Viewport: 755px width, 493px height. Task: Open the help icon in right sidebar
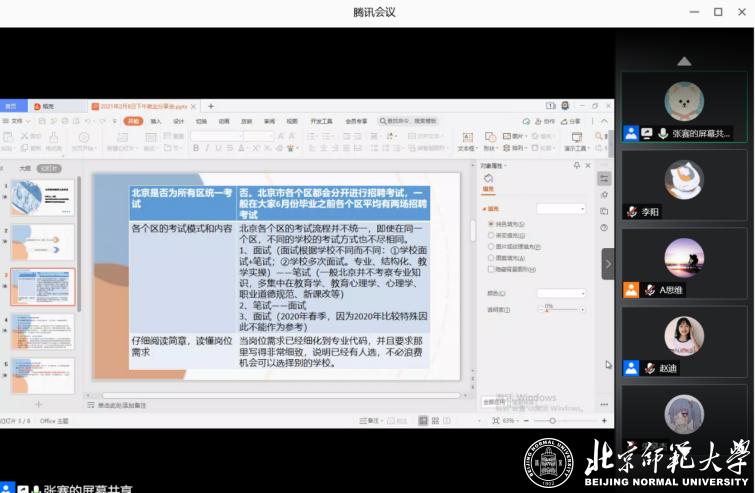click(x=604, y=228)
